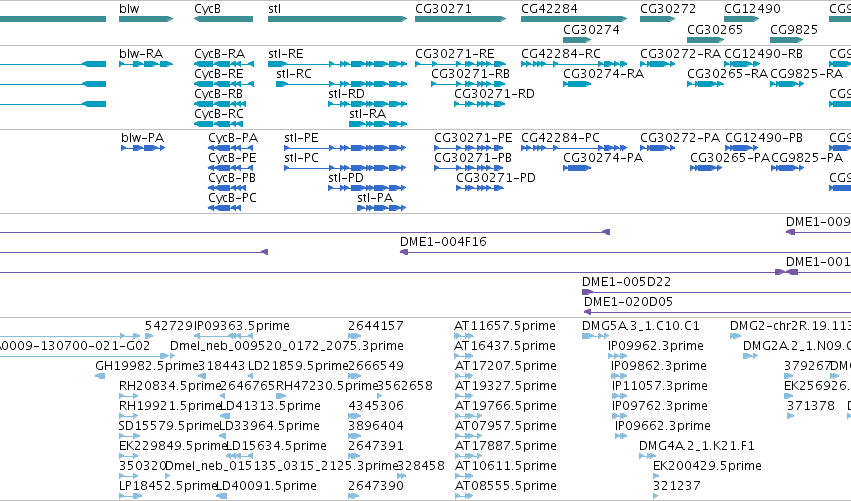Click the blw gene label

129,9
